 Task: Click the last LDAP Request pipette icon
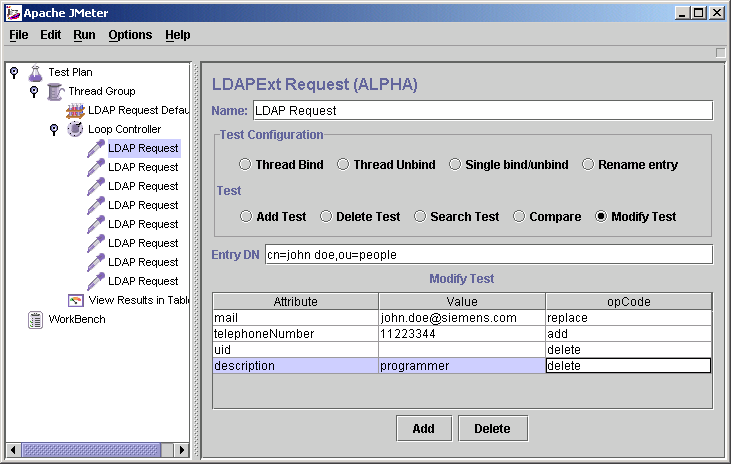tap(95, 281)
